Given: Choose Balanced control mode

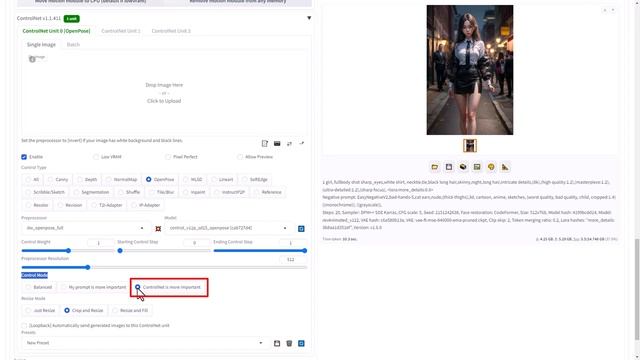Looking at the screenshot, I should 39,287.
